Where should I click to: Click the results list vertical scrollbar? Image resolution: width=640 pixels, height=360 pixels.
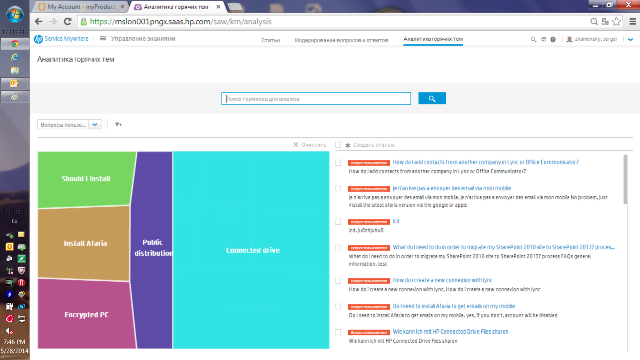tap(625, 180)
